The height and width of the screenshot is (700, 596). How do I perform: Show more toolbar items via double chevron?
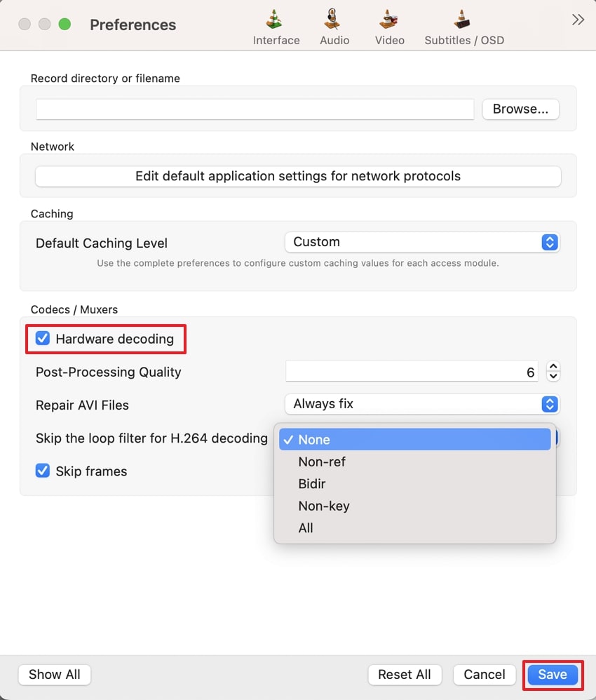click(578, 20)
